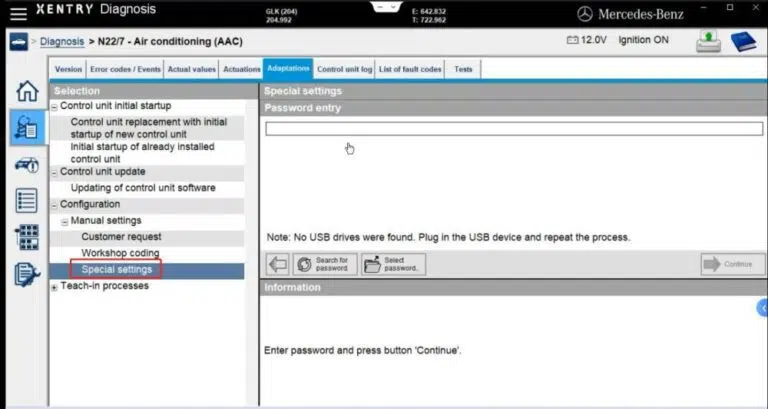Viewport: 768px width, 409px height.
Task: Open the hamburger menu next to XENTRY
Action: tap(18, 13)
